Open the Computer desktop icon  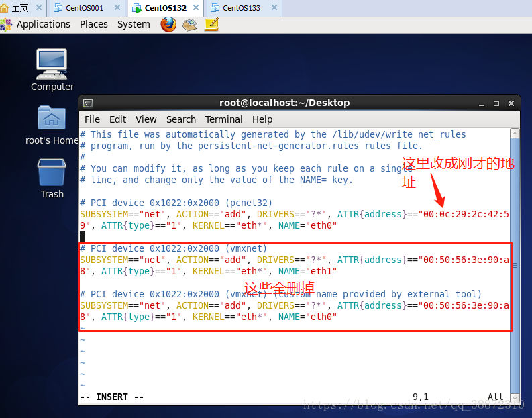(x=52, y=70)
